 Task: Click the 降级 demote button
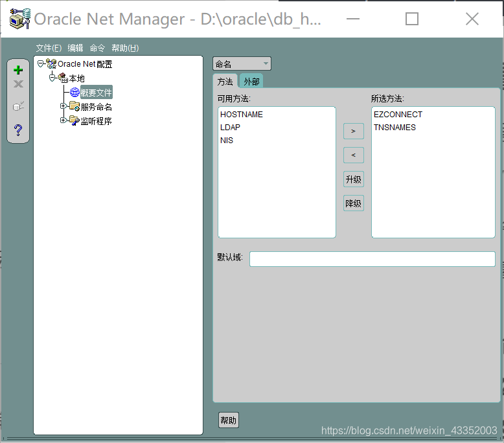[x=353, y=203]
